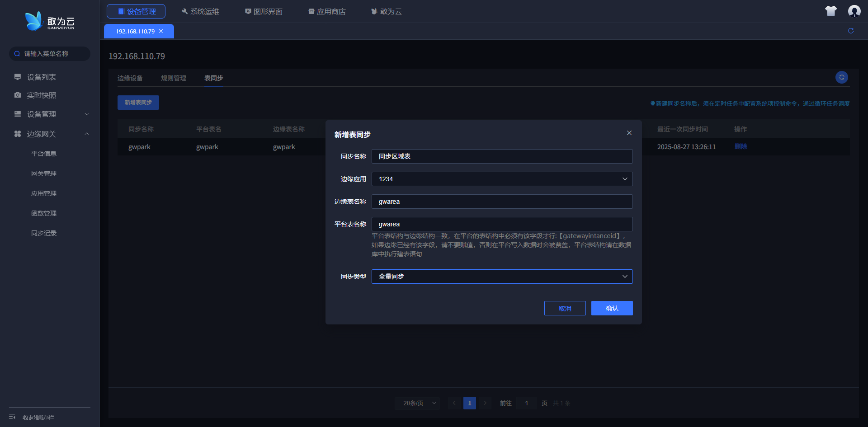868x427 pixels.
Task: Collapse the 边缘网关 sidebar group
Action: pyautogui.click(x=86, y=134)
